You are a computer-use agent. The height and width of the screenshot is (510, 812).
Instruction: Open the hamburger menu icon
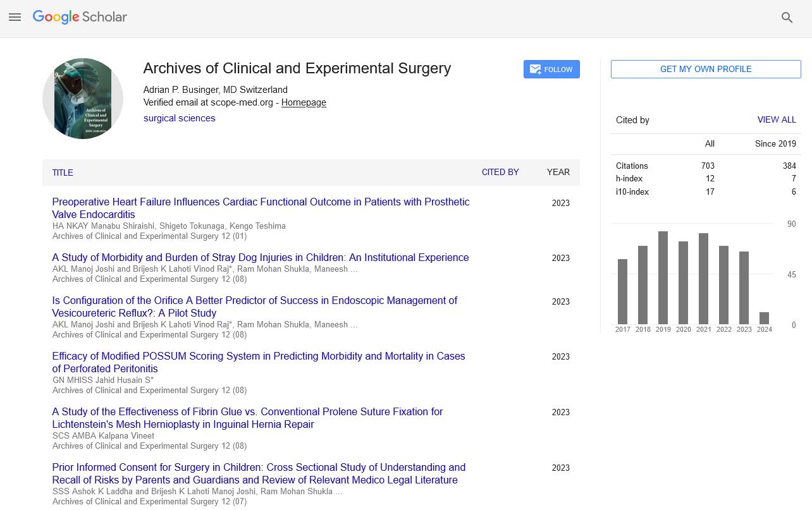[15, 18]
